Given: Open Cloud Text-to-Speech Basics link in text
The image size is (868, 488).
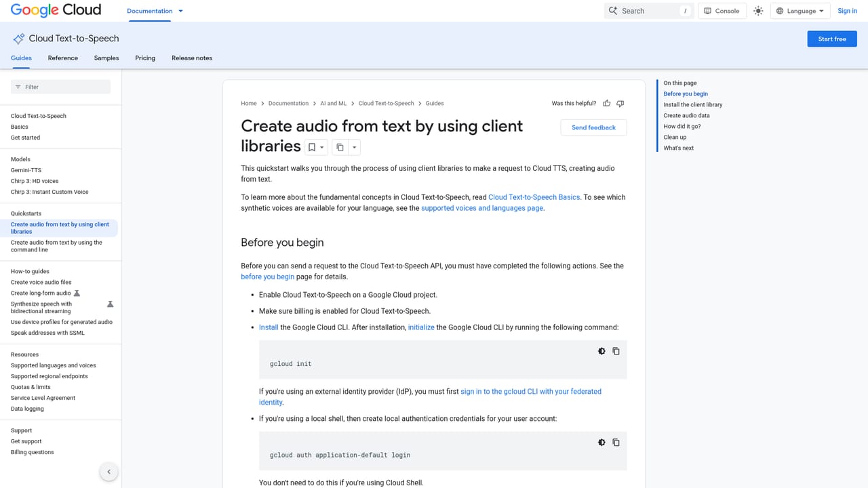Looking at the screenshot, I should click(534, 197).
